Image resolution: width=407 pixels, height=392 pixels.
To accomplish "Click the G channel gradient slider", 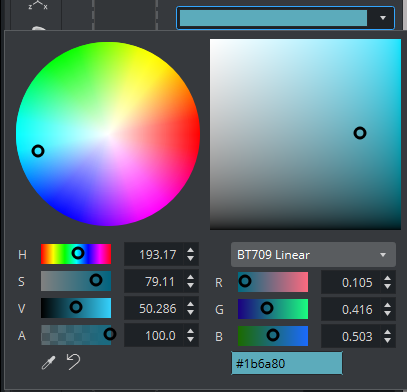I will tap(273, 309).
